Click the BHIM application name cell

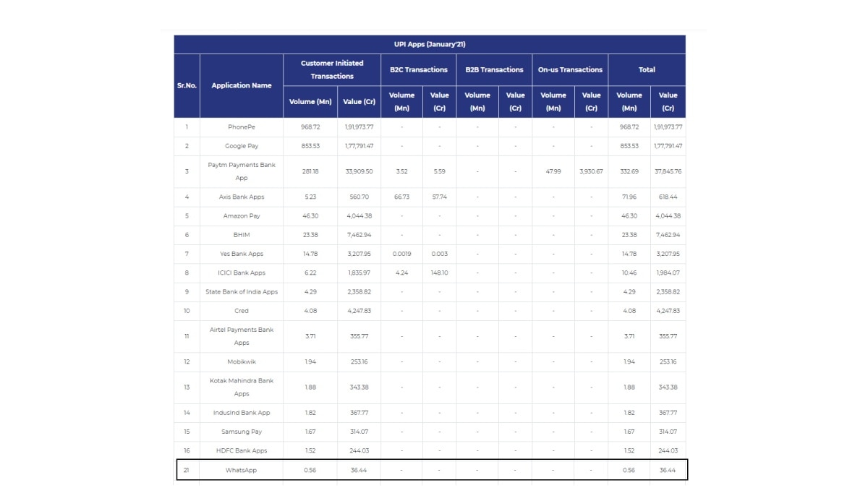click(242, 235)
